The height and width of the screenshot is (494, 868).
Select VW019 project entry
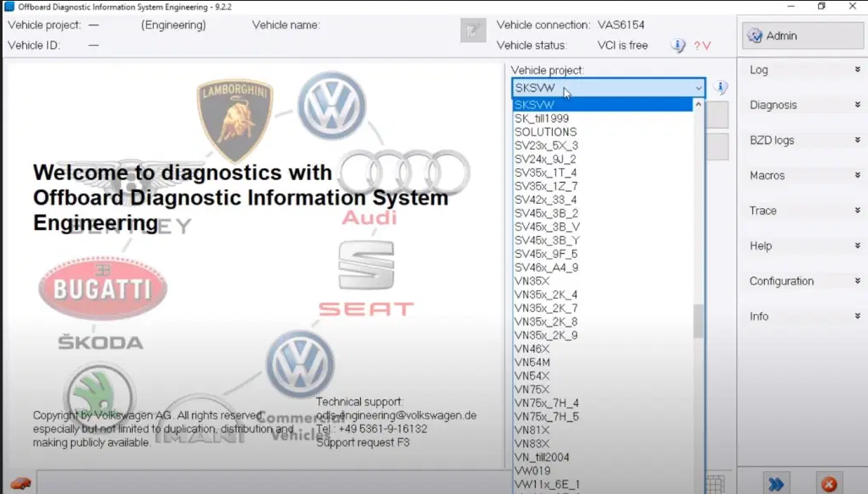click(x=603, y=471)
